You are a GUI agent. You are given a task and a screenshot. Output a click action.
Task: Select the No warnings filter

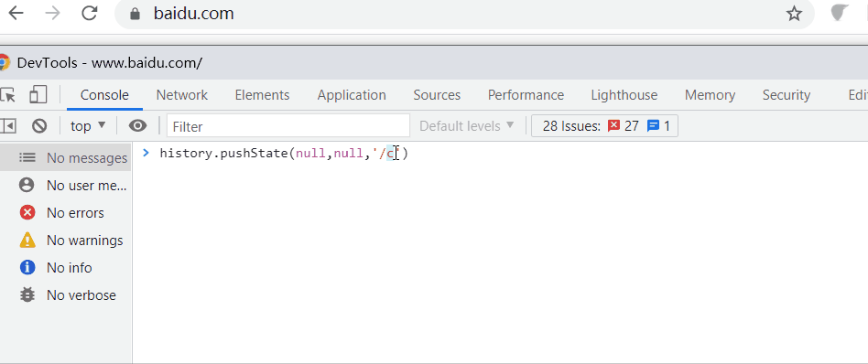coord(67,241)
